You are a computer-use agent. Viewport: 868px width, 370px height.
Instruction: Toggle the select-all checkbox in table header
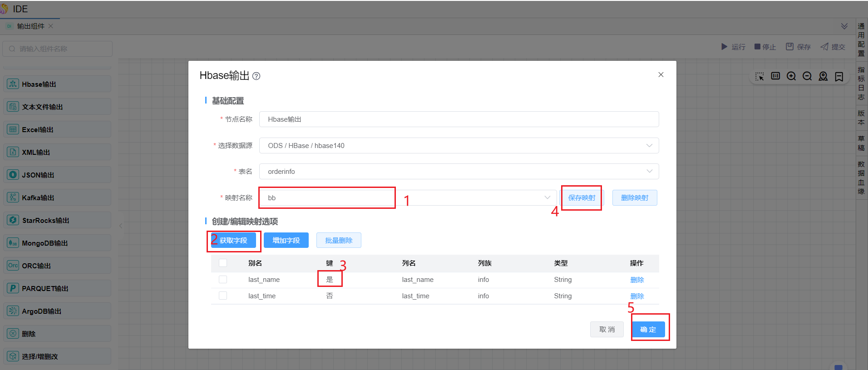tap(223, 263)
